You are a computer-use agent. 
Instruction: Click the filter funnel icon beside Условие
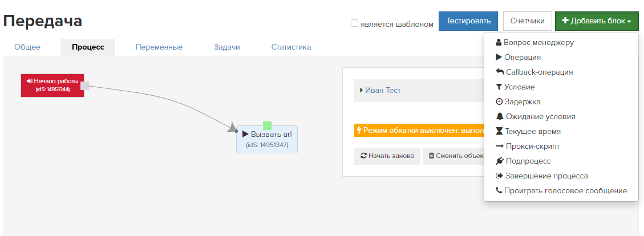pos(499,87)
